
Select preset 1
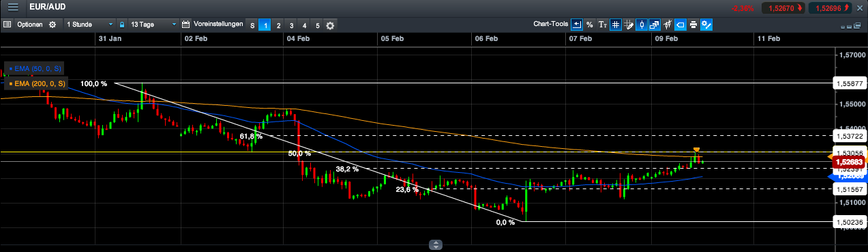[x=265, y=25]
